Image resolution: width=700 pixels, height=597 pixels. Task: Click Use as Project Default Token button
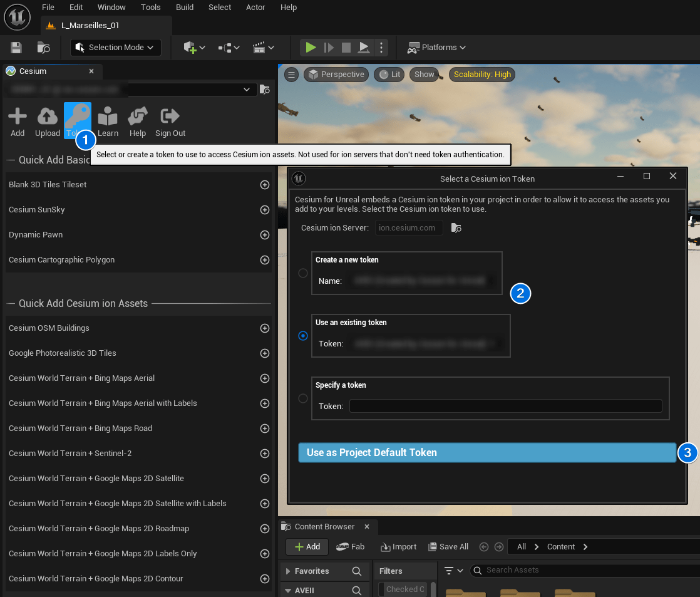click(487, 452)
